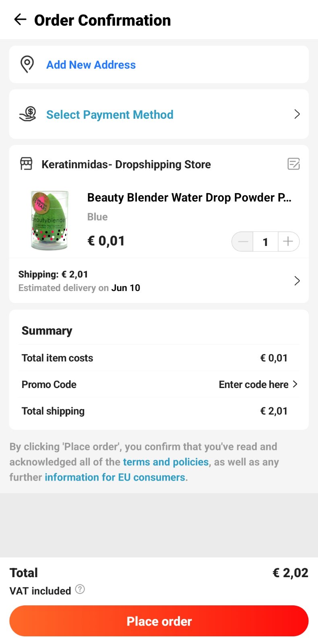
Task: Tap the back arrow icon
Action: (20, 19)
